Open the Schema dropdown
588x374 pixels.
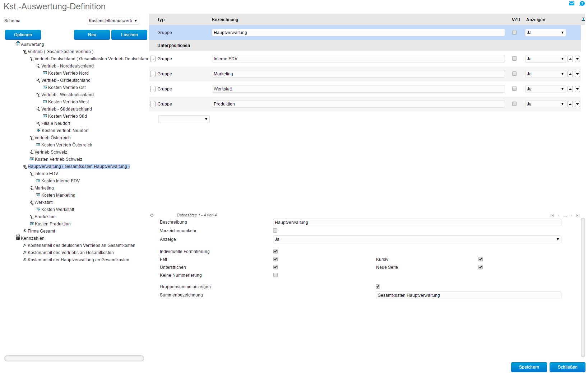[113, 21]
